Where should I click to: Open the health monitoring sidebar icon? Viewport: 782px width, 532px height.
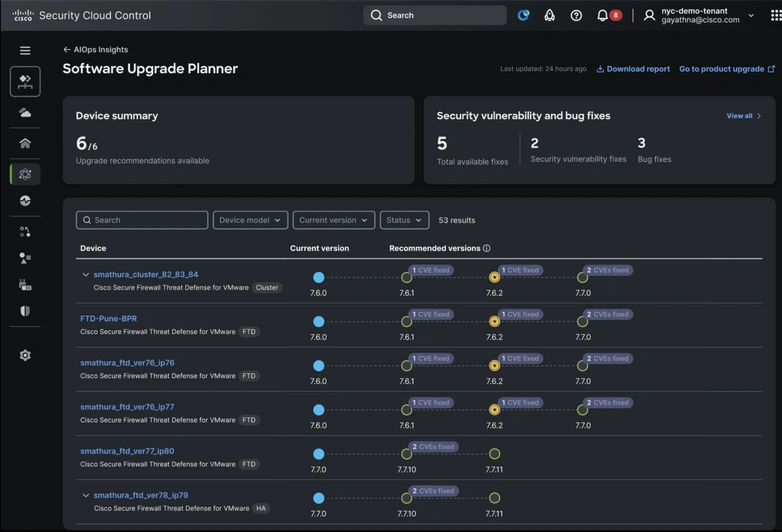(x=25, y=200)
